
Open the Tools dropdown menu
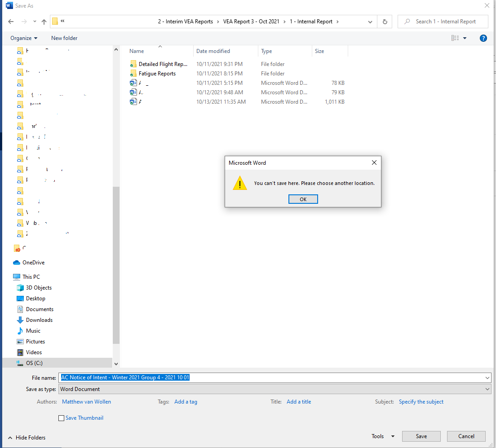(x=382, y=436)
